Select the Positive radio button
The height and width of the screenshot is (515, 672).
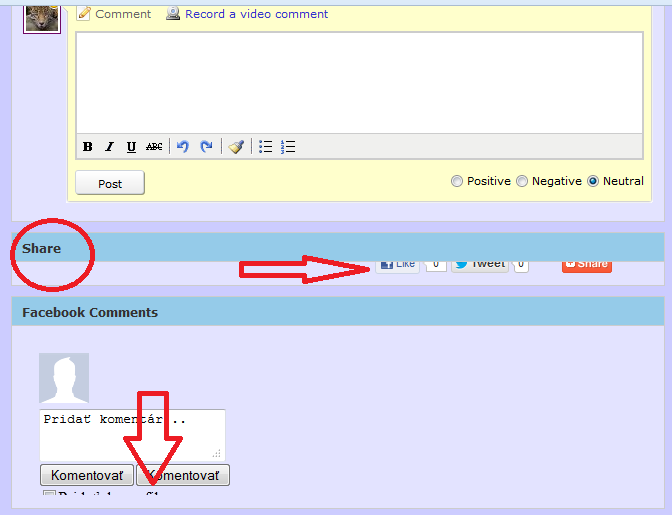point(457,181)
